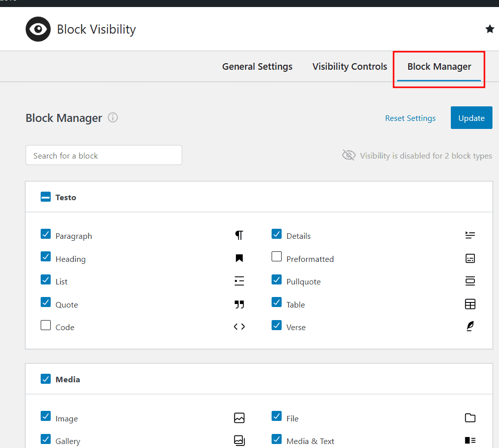Enable the Preformatted block checkbox
The image size is (499, 448).
[x=277, y=256]
